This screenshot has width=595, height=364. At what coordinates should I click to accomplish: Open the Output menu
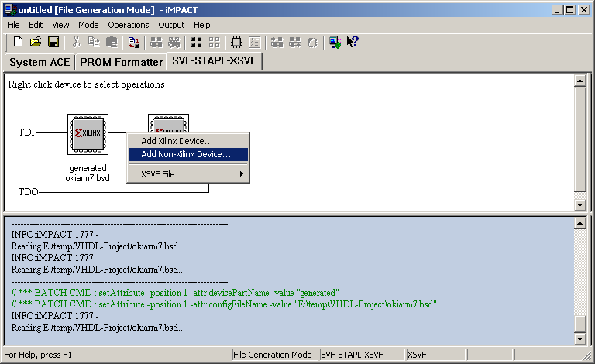[x=171, y=25]
